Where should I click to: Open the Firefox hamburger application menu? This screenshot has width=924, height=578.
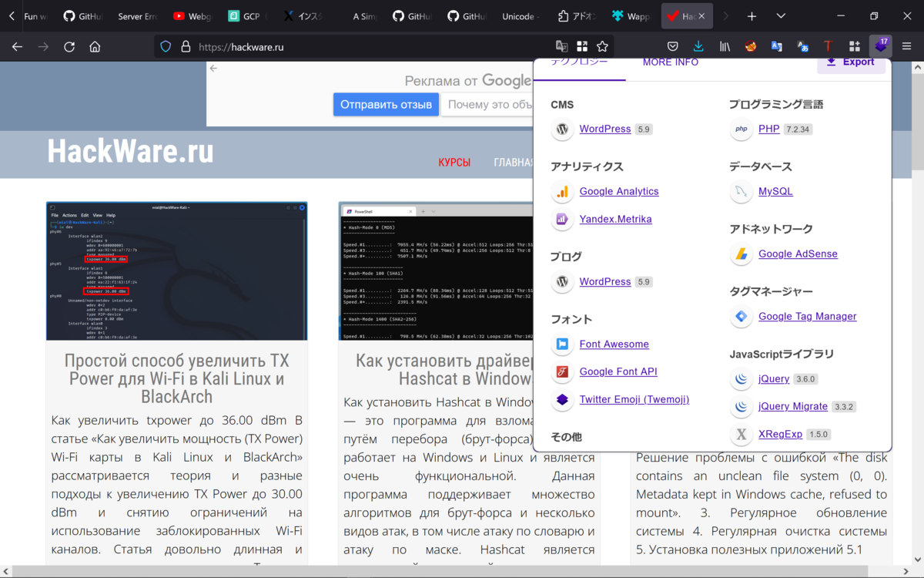point(906,46)
